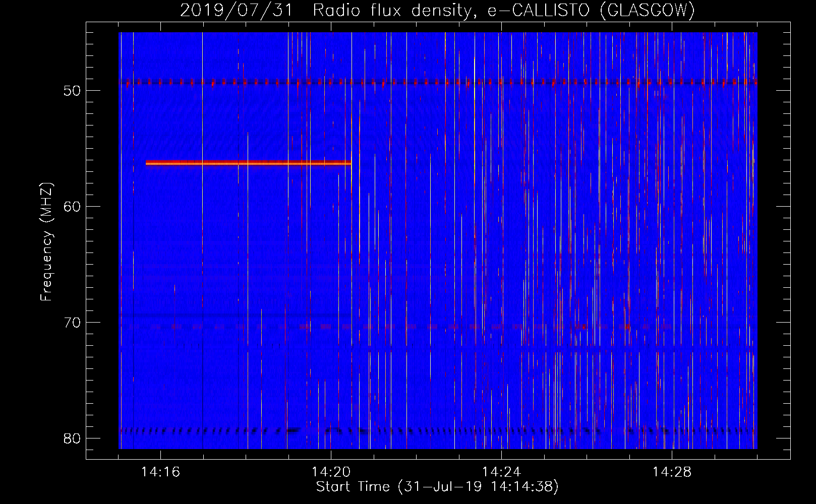The height and width of the screenshot is (504, 816).
Task: Click the 80 frequency tick label
Action: pyautogui.click(x=72, y=438)
